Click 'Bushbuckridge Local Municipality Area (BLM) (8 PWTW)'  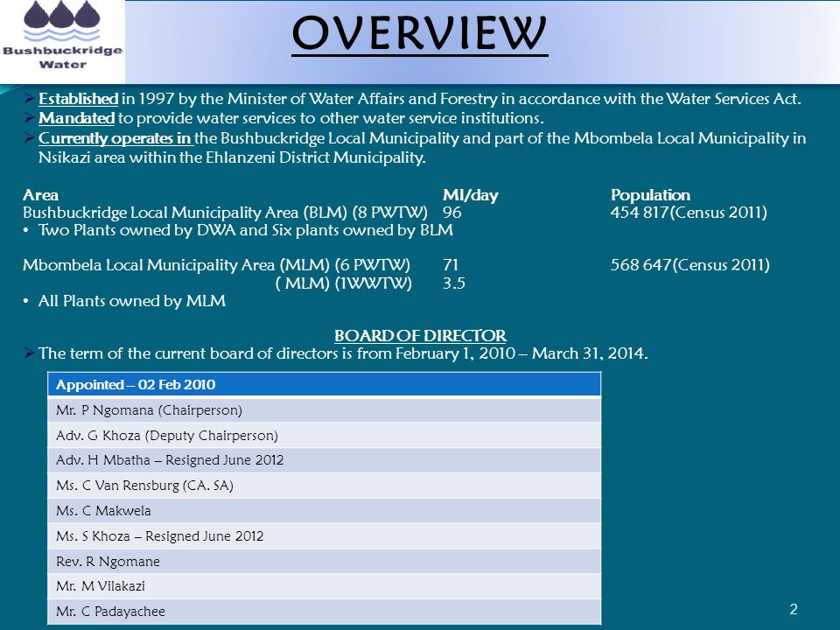[x=225, y=213]
